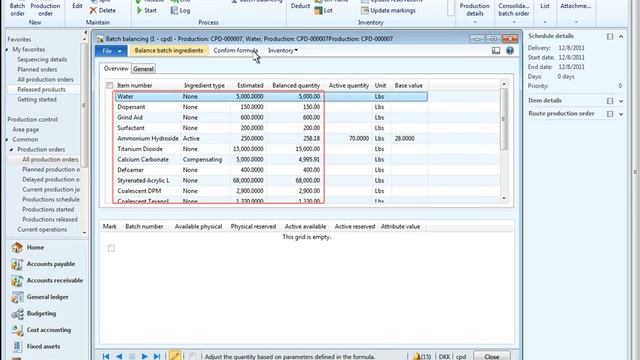Collapse the Common tree node
Image resolution: width=640 pixels, height=360 pixels.
[x=7, y=140]
